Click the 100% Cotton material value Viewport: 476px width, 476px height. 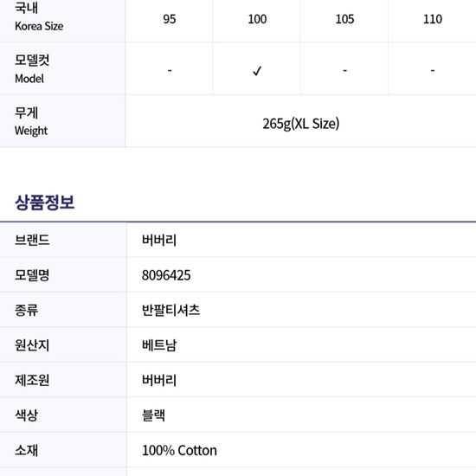(x=179, y=451)
